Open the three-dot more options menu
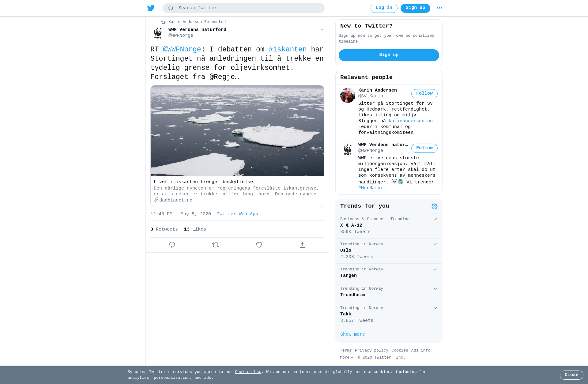588x384 pixels. 439,8
